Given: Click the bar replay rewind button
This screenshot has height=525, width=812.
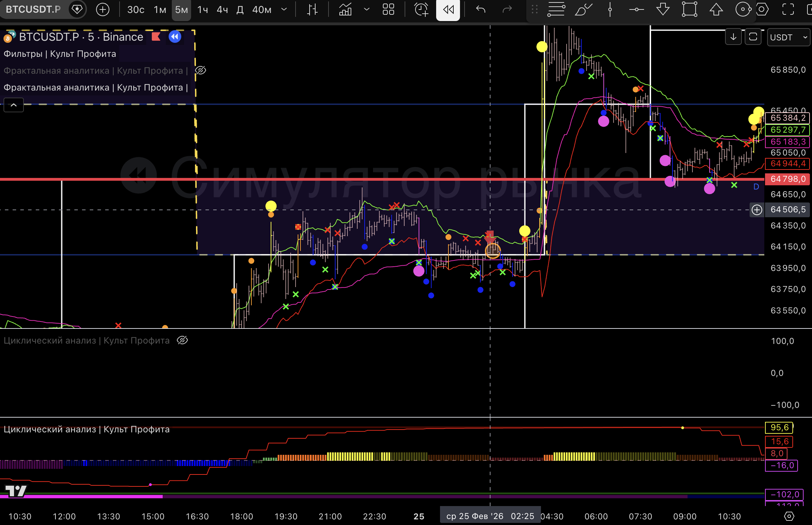Looking at the screenshot, I should 448,9.
